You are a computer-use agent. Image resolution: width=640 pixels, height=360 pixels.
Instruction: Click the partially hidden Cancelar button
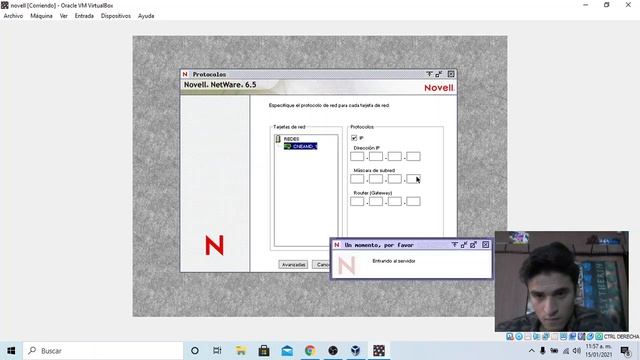[x=321, y=264]
